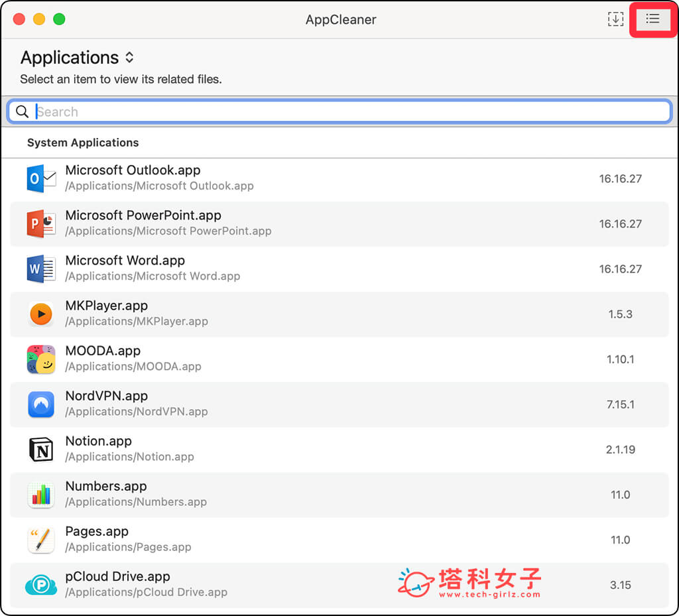Click the /Applications/pCloud Drive.app path
The image size is (679, 616).
[x=146, y=592]
